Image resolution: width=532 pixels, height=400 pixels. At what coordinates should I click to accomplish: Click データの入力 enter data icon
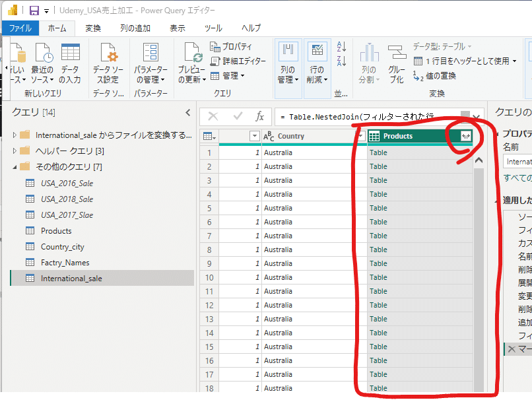click(x=70, y=63)
